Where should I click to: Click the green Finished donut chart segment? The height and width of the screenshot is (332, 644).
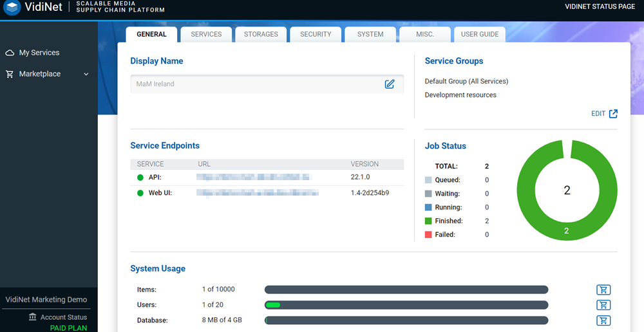(x=567, y=231)
